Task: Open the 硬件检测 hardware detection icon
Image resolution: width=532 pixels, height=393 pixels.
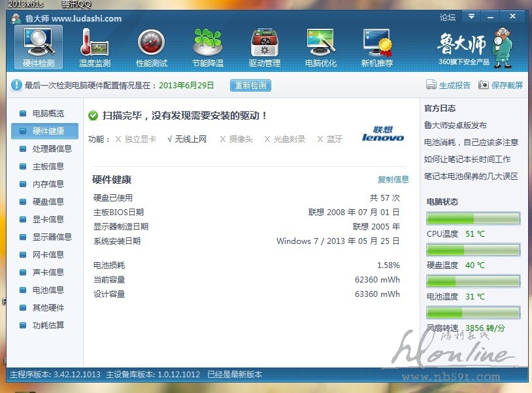Action: [39, 44]
